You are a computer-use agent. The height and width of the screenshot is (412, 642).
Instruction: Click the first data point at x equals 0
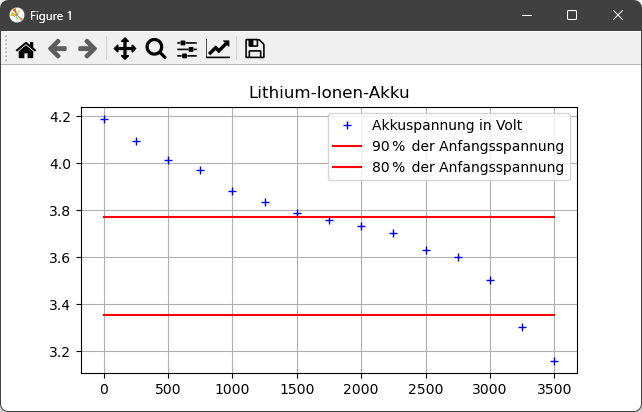tap(104, 119)
